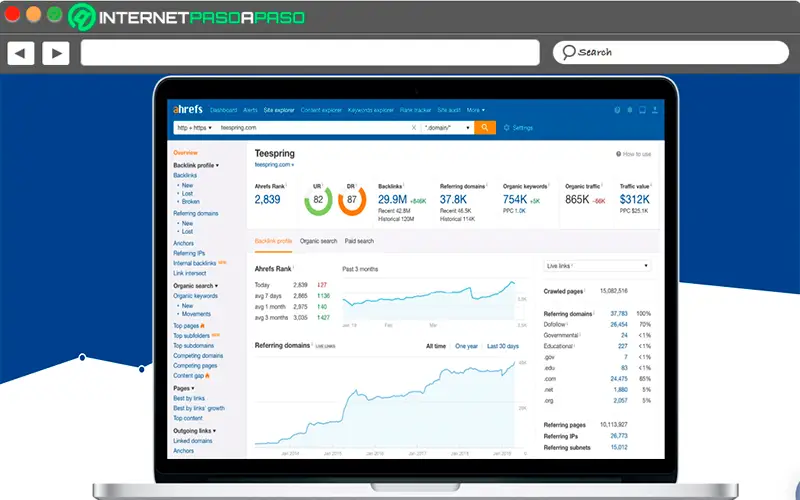Select the Last 30 days chart range
The image size is (800, 500).
pos(503,346)
